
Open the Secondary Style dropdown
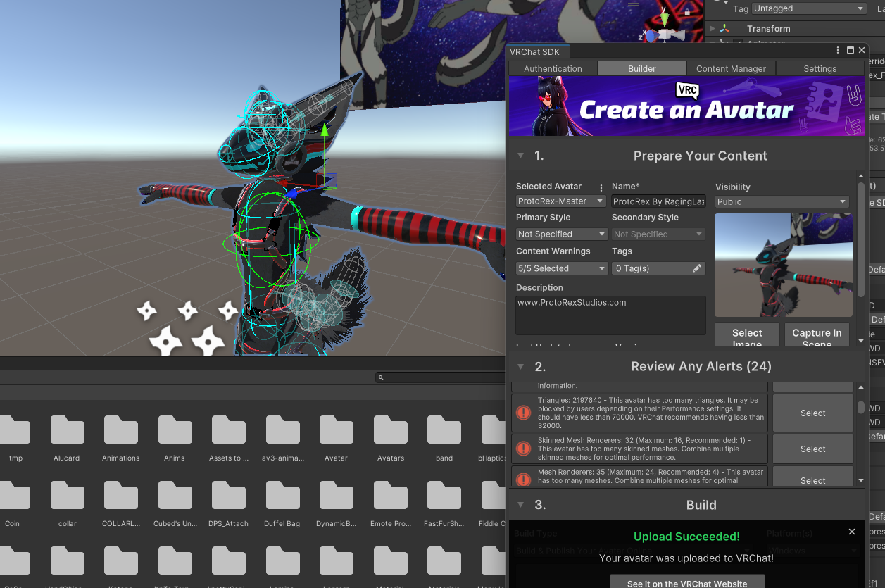[x=658, y=234]
